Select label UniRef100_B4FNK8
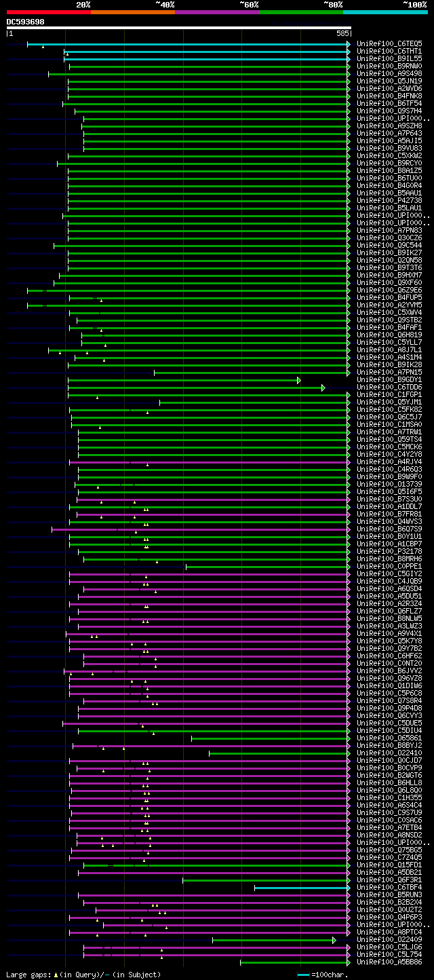 click(389, 96)
